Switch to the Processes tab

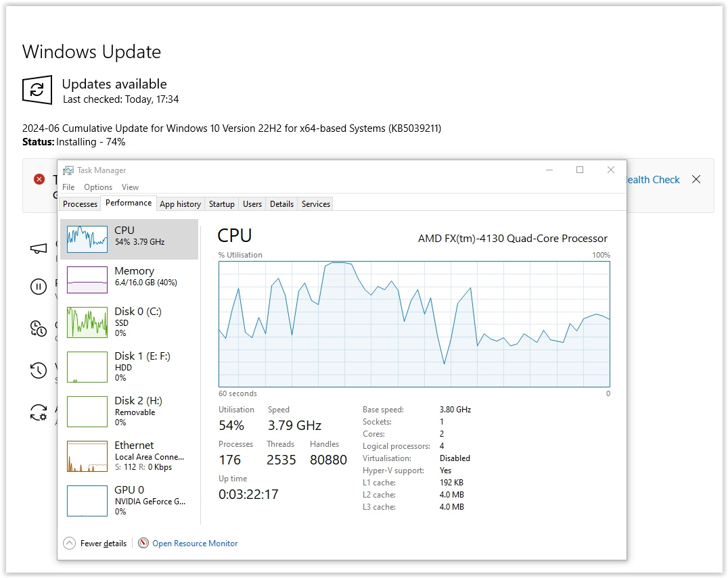(80, 203)
